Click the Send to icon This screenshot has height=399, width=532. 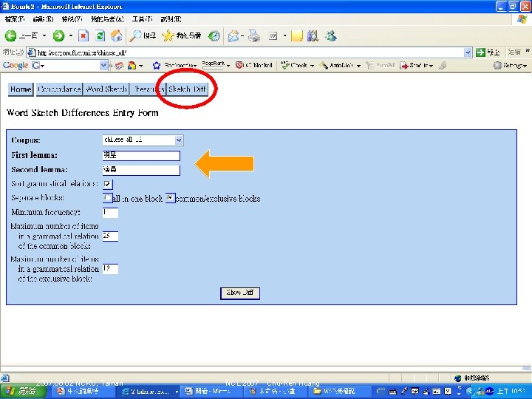[x=404, y=66]
